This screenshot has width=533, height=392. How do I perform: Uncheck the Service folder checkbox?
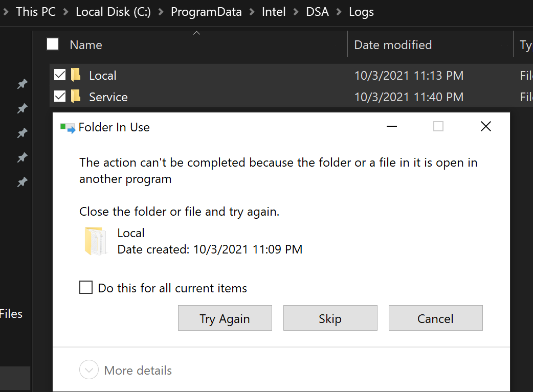point(60,96)
